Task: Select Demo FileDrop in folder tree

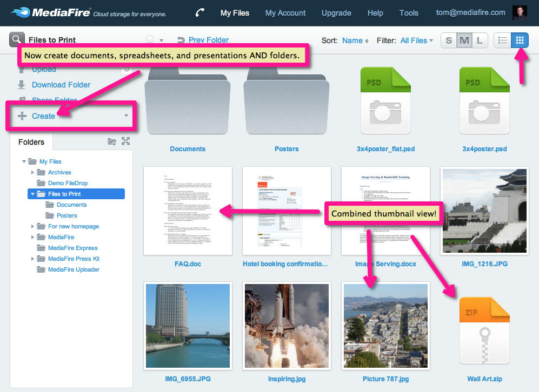Action: (68, 183)
